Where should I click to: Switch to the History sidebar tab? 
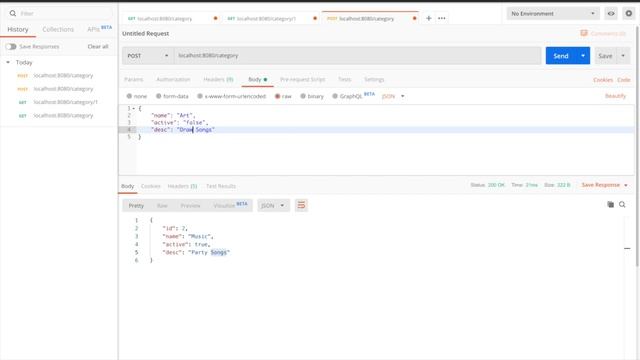(18, 29)
